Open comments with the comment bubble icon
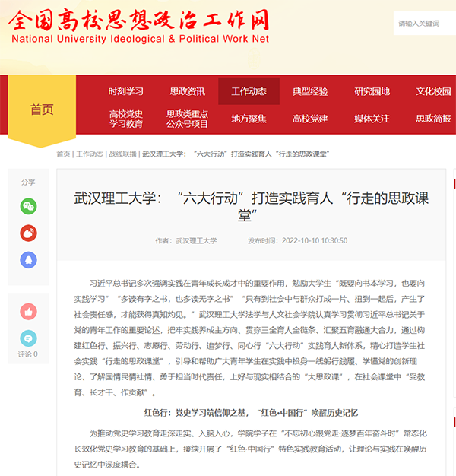 click(x=28, y=338)
